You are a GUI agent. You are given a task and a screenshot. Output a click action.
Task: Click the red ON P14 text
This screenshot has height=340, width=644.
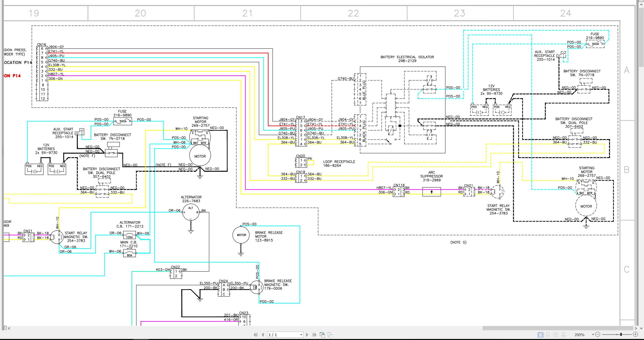12,76
